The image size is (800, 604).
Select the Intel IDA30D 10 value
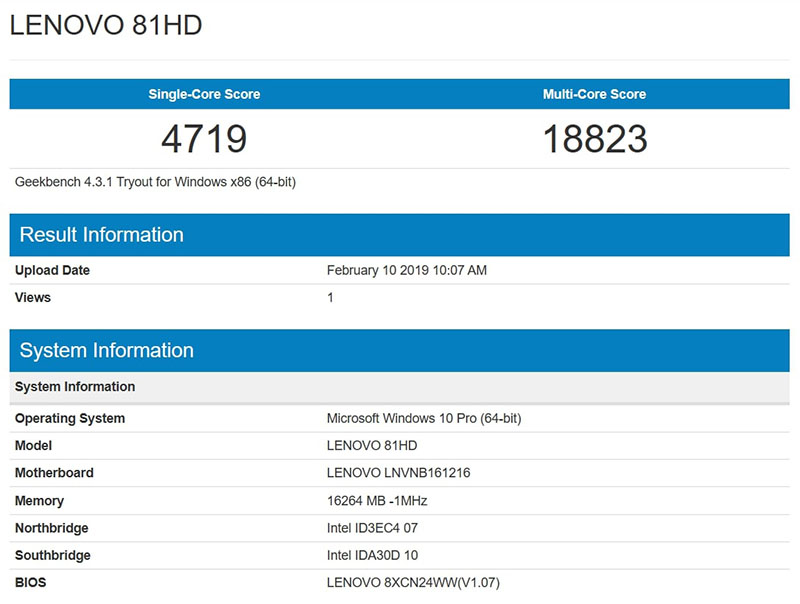(x=372, y=556)
